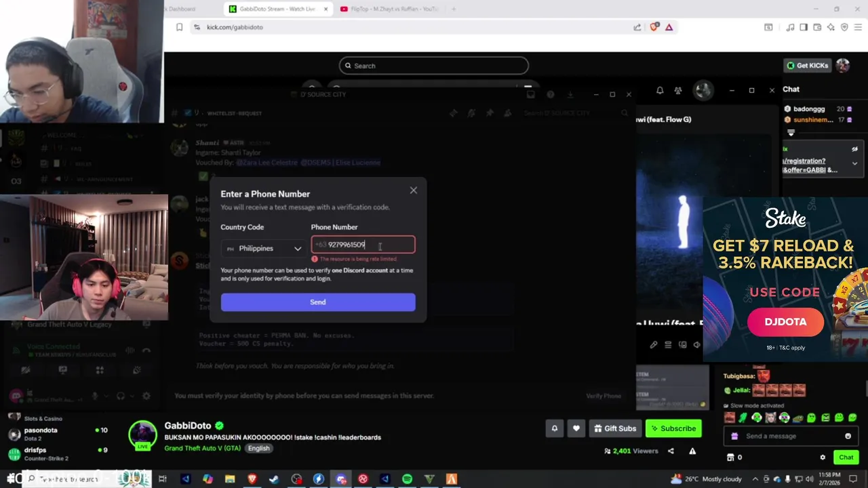The image size is (868, 488).
Task: Bookmark this page in browser
Action: [x=179, y=27]
